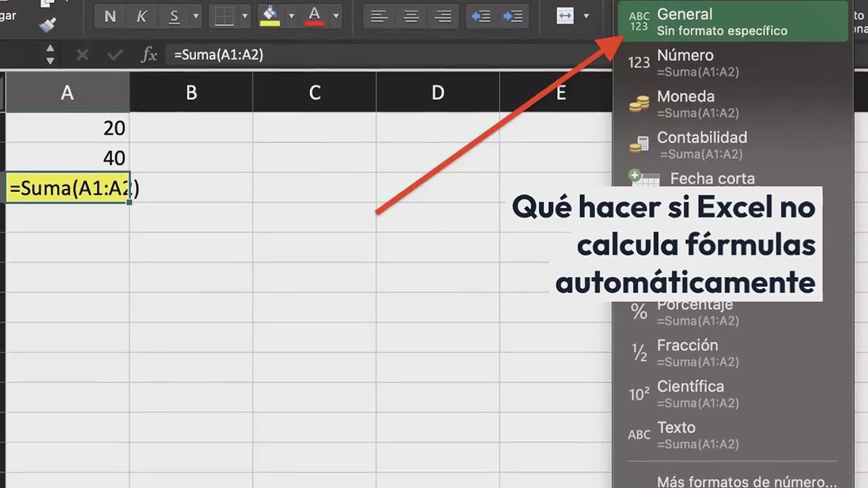
Task: Toggle underline (S) formatting
Action: tap(174, 17)
